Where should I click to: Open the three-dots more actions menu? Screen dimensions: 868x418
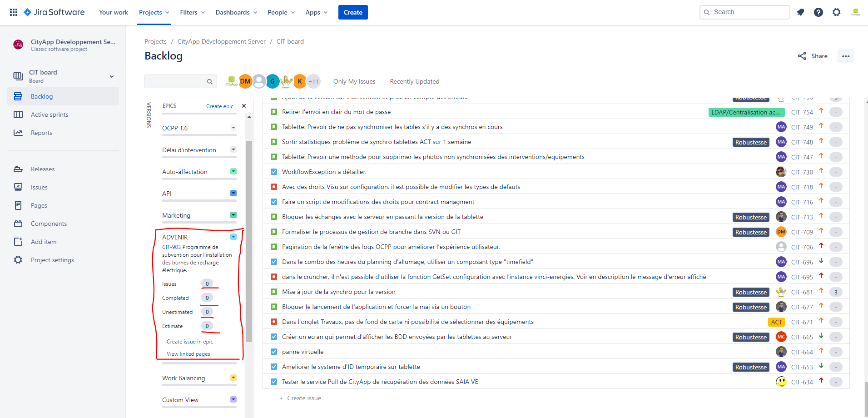(x=846, y=56)
